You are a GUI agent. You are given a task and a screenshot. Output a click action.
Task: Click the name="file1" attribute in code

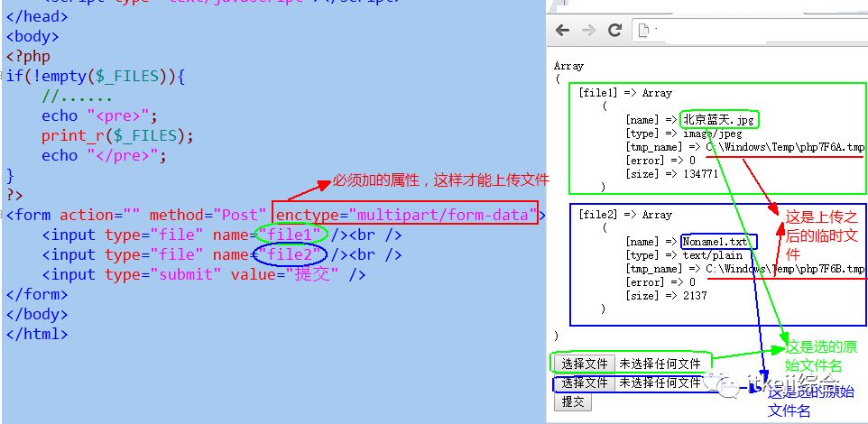tap(267, 235)
